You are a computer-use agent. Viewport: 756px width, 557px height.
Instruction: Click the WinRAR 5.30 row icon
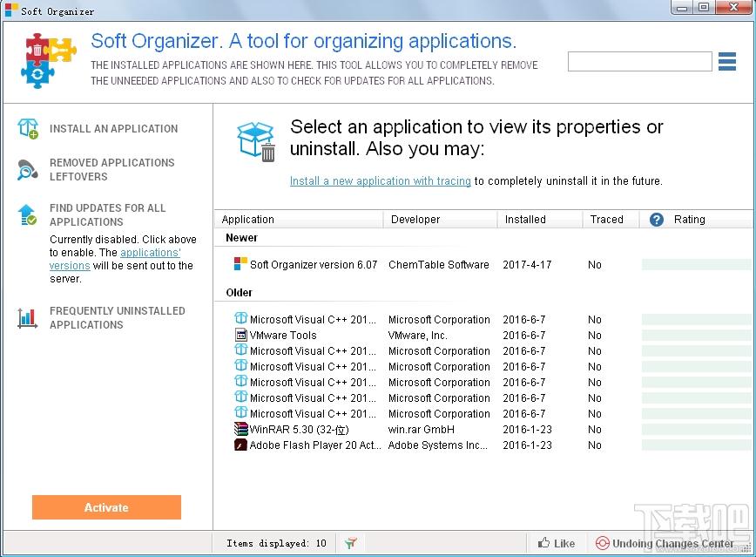pos(240,429)
